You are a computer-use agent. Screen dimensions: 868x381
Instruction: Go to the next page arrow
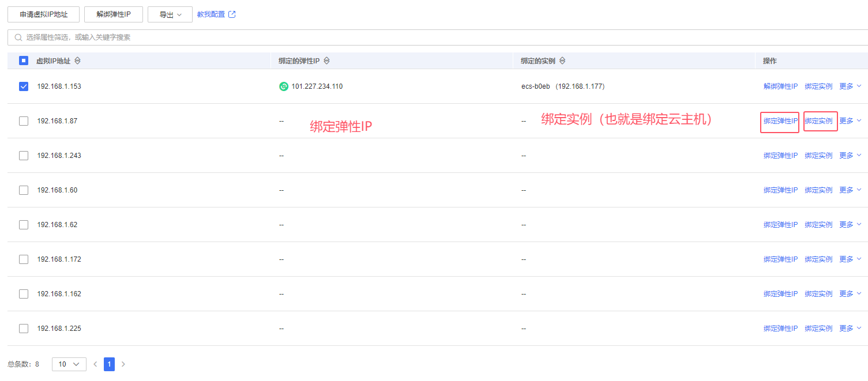click(x=123, y=364)
